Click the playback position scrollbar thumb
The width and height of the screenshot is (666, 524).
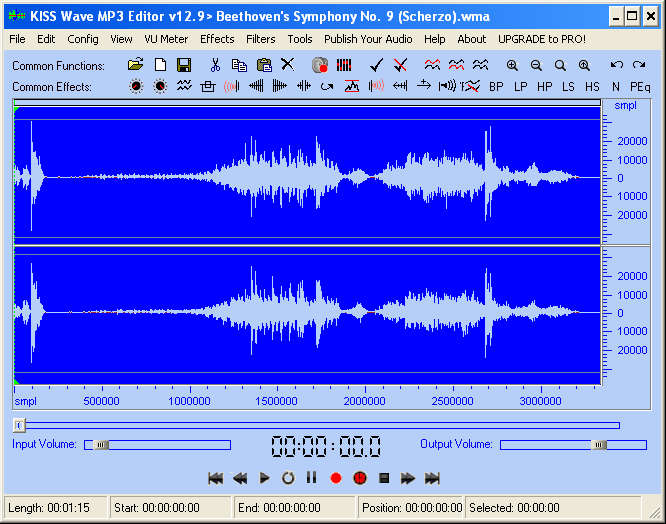19,425
